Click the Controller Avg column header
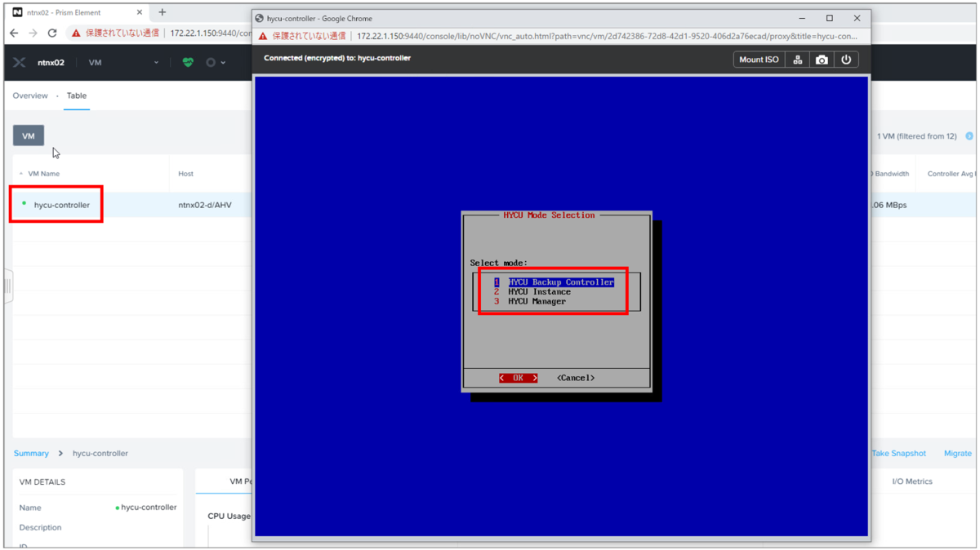The image size is (980, 550). [x=952, y=174]
